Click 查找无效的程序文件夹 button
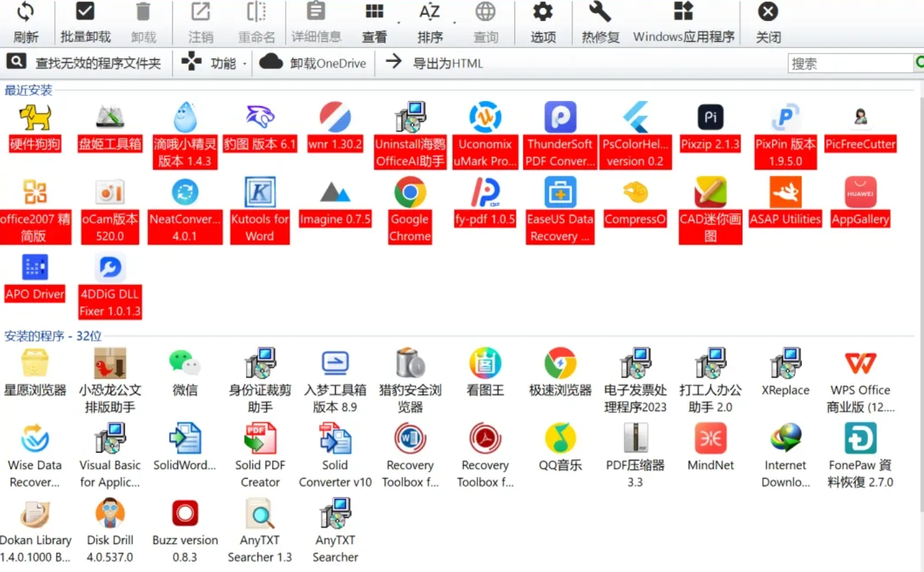Image resolution: width=924 pixels, height=572 pixels. pos(85,63)
